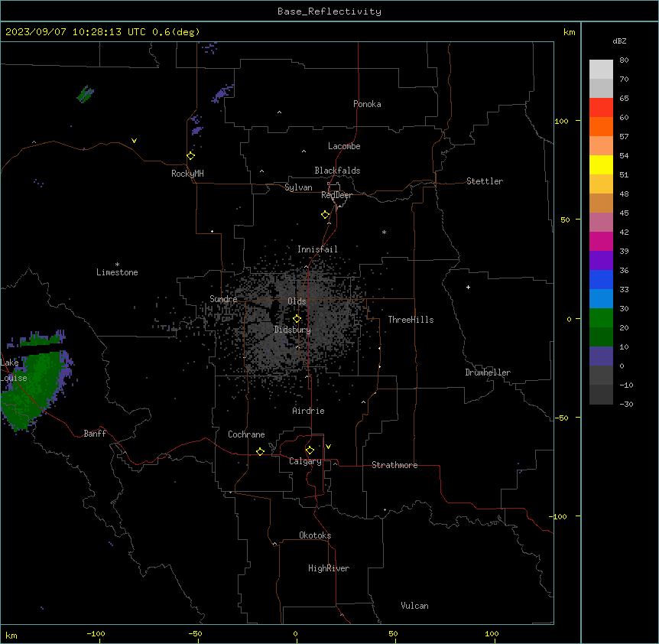Screen dimensions: 659x644
Task: Select the purple 36-39 dBZ legend swatch
Action: [x=601, y=261]
